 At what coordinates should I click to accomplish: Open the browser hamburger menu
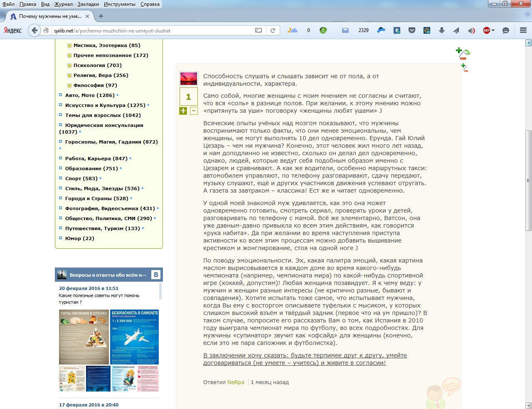[x=523, y=30]
